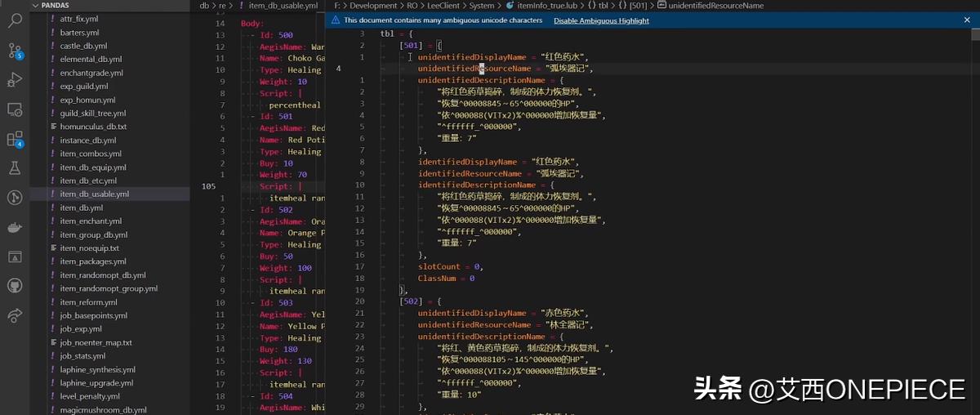Open the Search view in activity bar

click(15, 20)
